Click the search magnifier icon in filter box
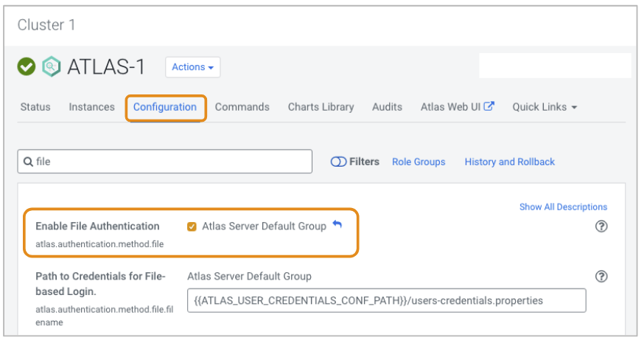The height and width of the screenshot is (343, 644). [x=28, y=162]
